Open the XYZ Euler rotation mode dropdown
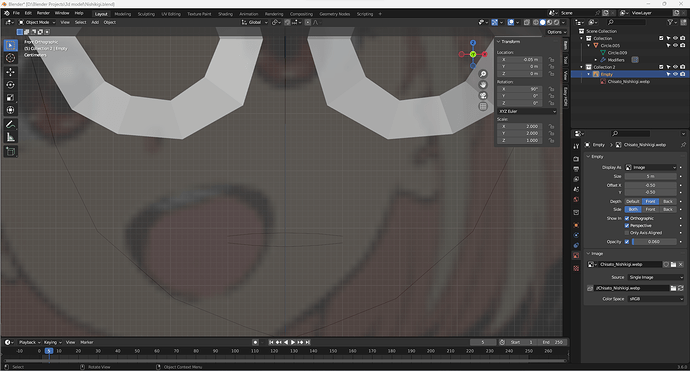Image resolution: width=690 pixels, height=371 pixels. tap(527, 111)
